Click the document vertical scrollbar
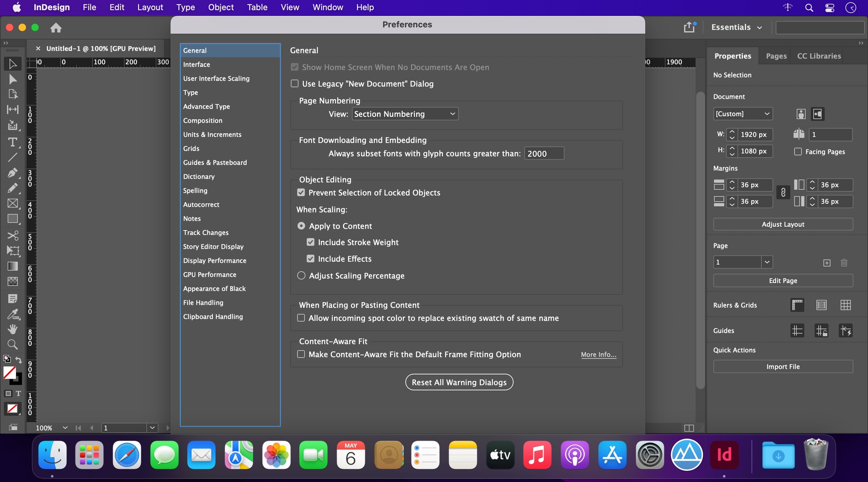Viewport: 868px width, 482px height. [700, 240]
